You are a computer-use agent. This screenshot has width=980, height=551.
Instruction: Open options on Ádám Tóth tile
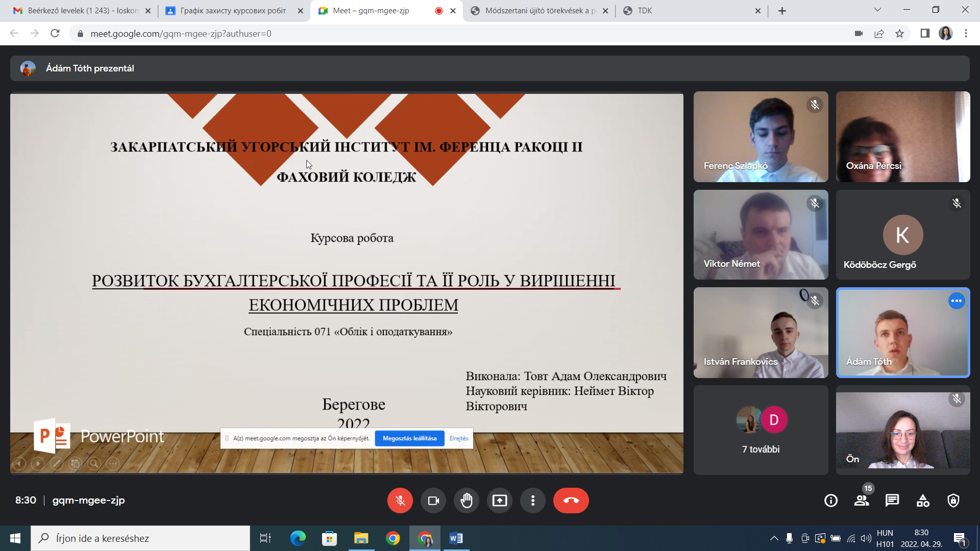click(957, 301)
